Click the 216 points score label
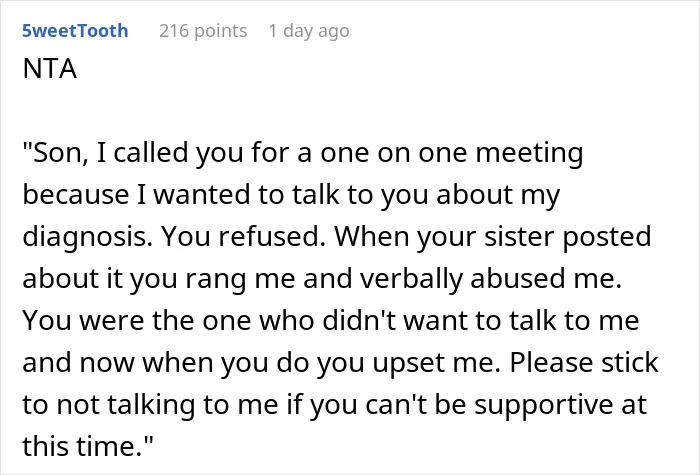 [203, 31]
